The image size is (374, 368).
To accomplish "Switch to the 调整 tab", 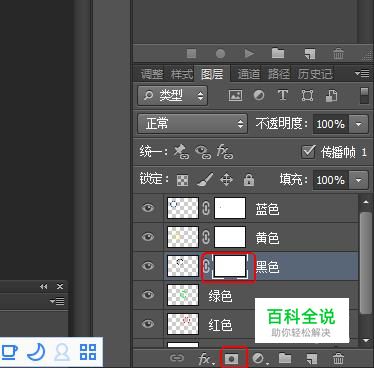I will 152,74.
